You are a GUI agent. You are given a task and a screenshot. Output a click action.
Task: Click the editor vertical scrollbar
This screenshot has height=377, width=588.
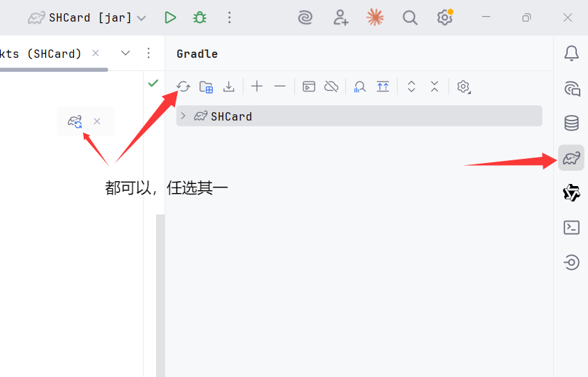point(160,295)
